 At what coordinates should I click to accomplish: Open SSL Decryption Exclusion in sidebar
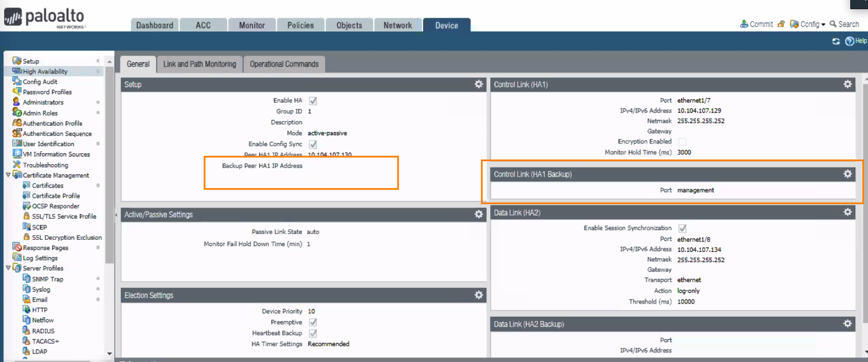[x=67, y=238]
